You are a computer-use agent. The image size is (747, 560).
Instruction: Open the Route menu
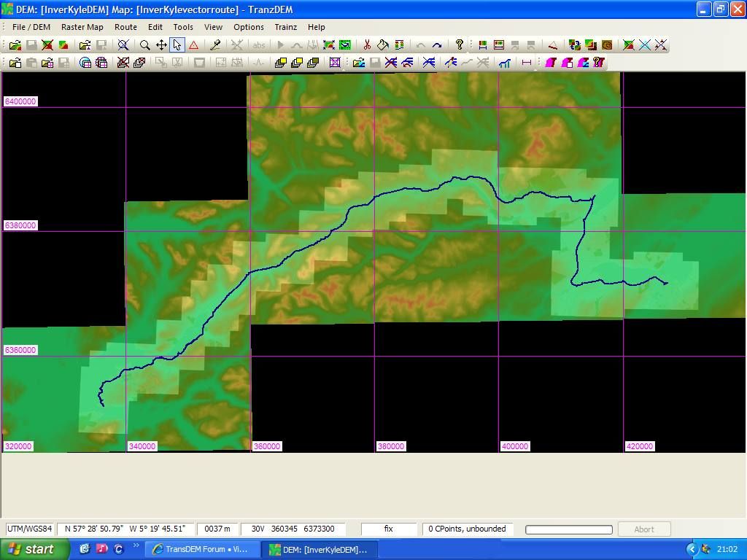pyautogui.click(x=125, y=27)
